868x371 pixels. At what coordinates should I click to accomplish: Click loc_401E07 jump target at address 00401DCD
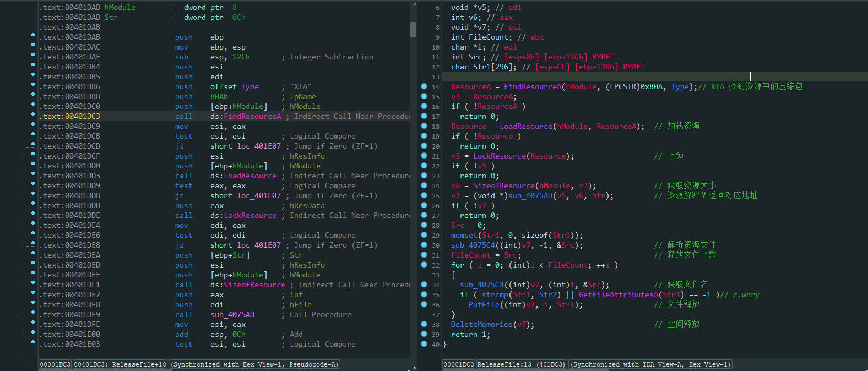259,146
